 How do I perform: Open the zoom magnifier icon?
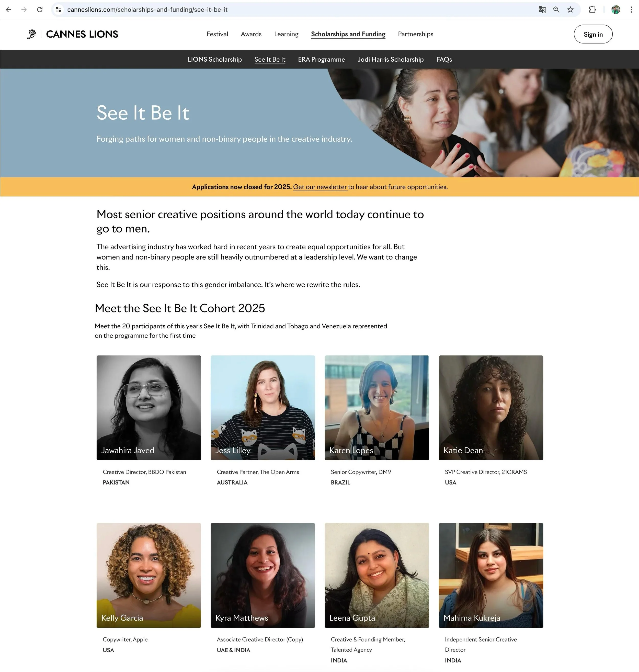(556, 9)
